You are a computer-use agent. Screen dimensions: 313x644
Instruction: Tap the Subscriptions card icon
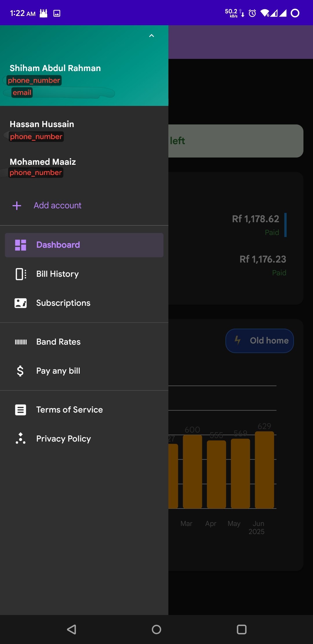[21, 303]
